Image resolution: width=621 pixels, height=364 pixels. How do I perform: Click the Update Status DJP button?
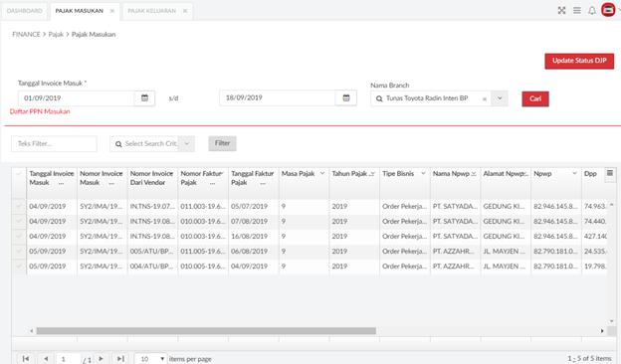pyautogui.click(x=579, y=61)
